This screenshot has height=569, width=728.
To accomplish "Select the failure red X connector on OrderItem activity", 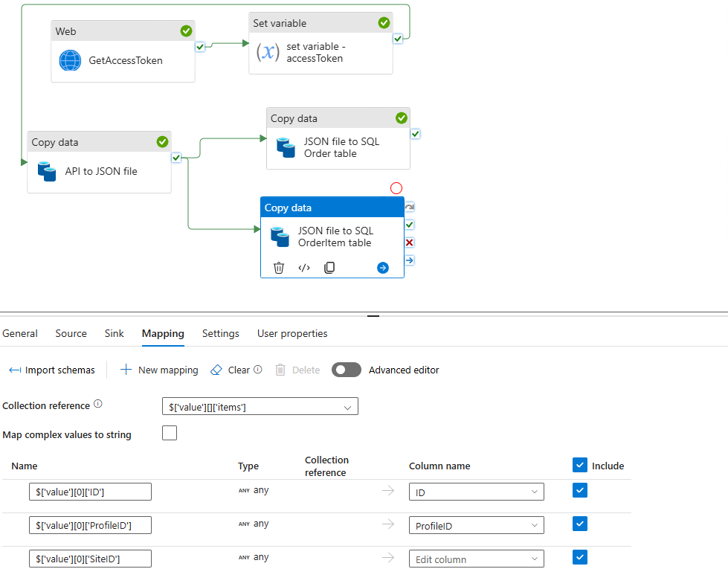I will pos(410,242).
